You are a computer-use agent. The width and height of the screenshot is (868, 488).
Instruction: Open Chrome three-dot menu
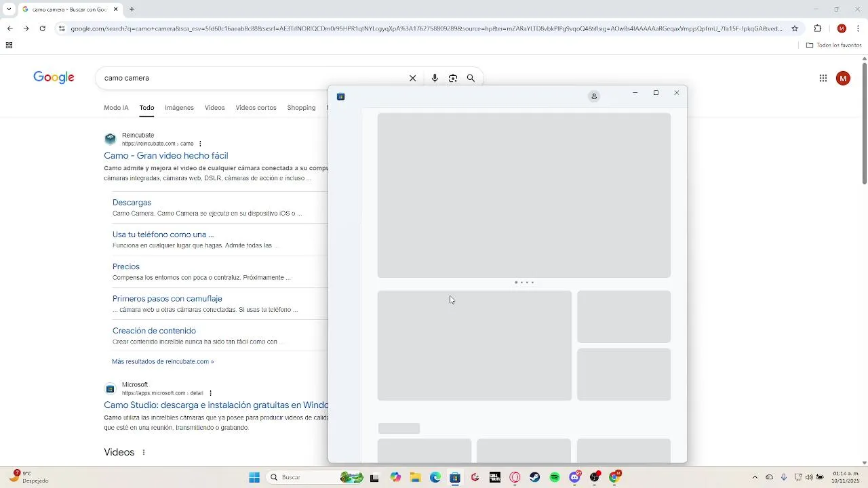pos(859,28)
